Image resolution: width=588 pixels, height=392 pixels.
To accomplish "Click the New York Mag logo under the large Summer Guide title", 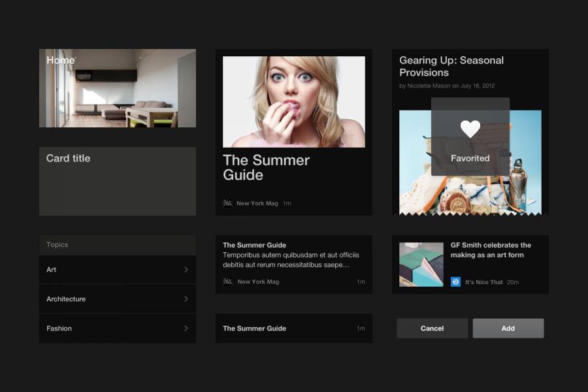I will [227, 203].
